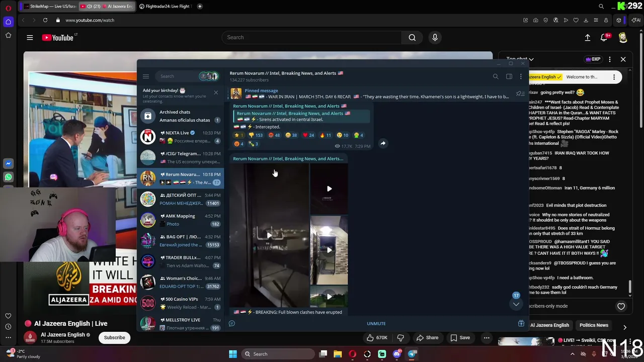This screenshot has height=362, width=644.
Task: Open the 0XP crown badge in chat
Action: coord(593,59)
